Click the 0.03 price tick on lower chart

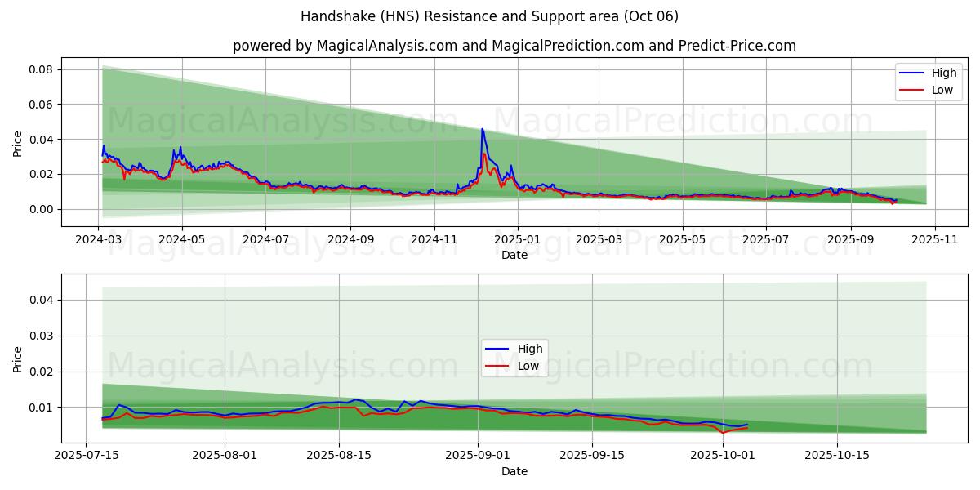(41, 336)
